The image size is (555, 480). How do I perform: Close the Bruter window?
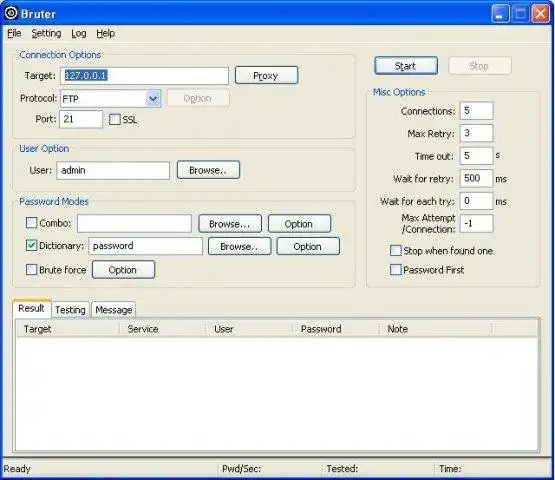click(x=540, y=14)
